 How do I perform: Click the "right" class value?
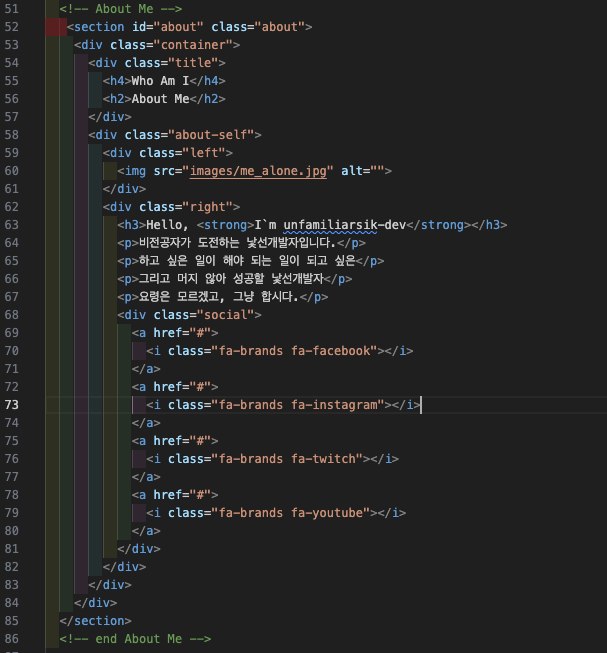(x=207, y=207)
